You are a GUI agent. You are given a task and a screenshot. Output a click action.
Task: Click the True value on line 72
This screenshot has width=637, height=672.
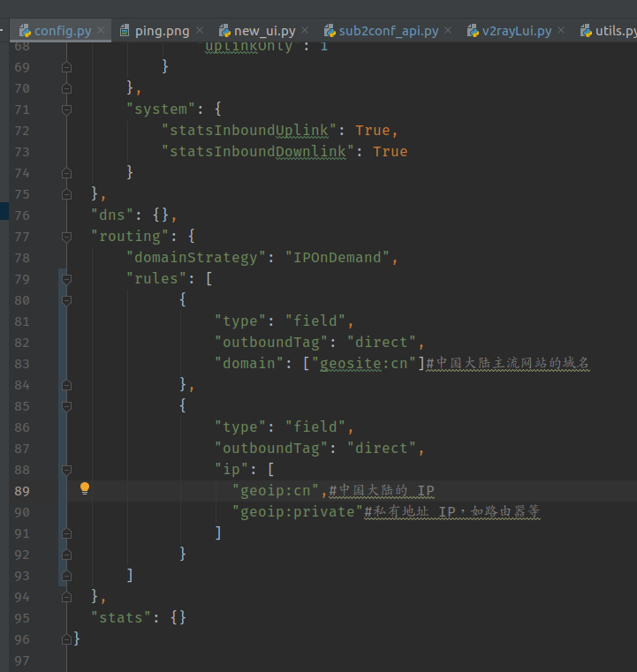(373, 131)
